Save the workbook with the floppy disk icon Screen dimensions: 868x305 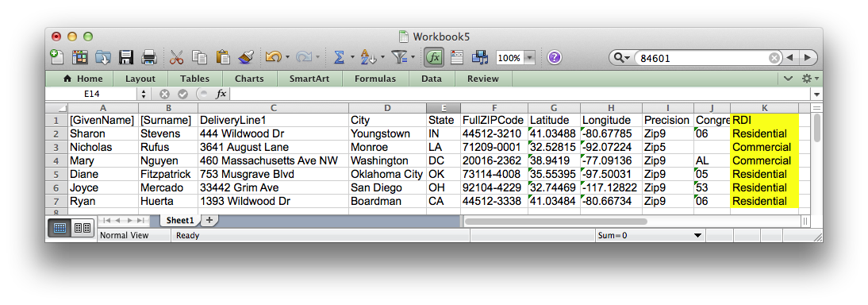[126, 57]
